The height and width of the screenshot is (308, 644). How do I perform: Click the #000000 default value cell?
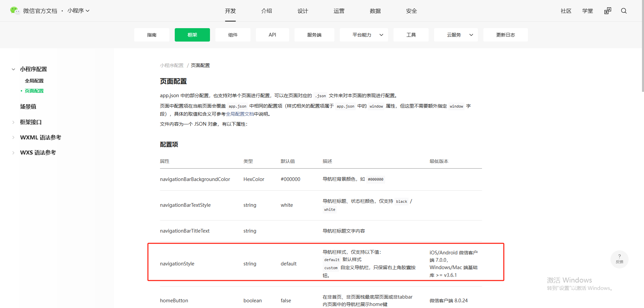coord(290,179)
